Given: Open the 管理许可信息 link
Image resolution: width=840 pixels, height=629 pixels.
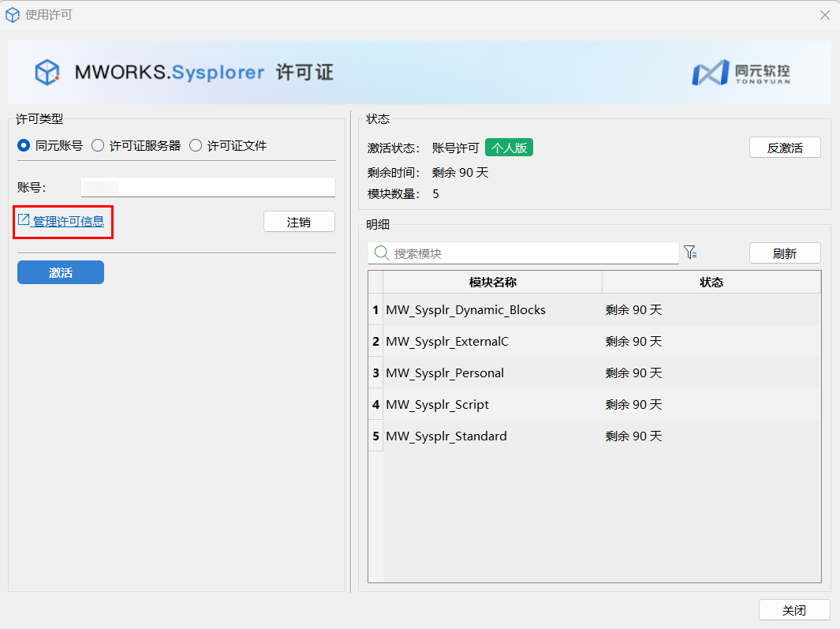Looking at the screenshot, I should pos(68,222).
